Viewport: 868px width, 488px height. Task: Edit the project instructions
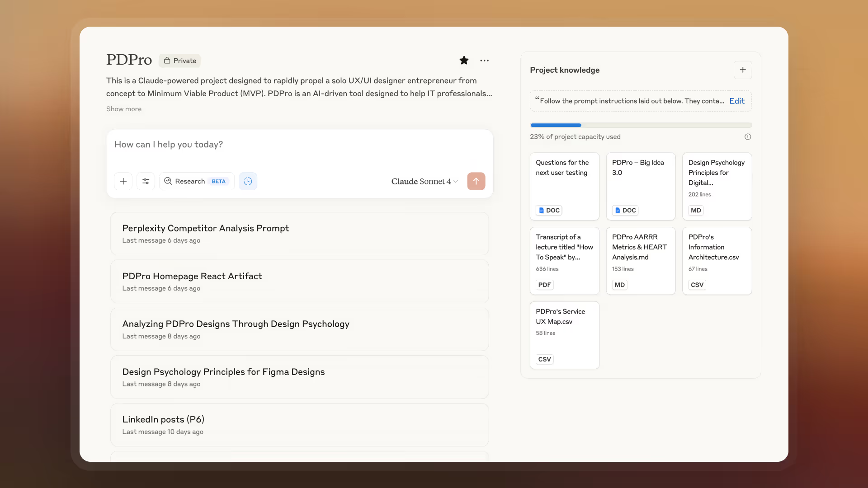pyautogui.click(x=736, y=101)
